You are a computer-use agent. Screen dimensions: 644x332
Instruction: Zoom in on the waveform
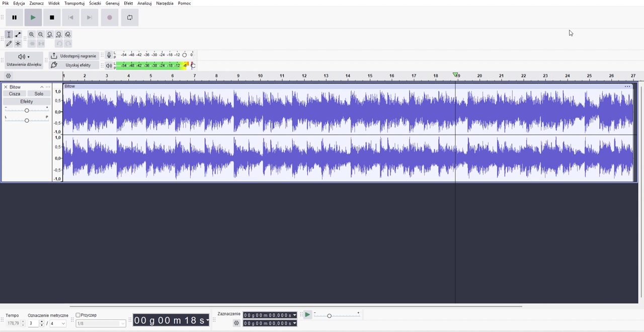[32, 35]
